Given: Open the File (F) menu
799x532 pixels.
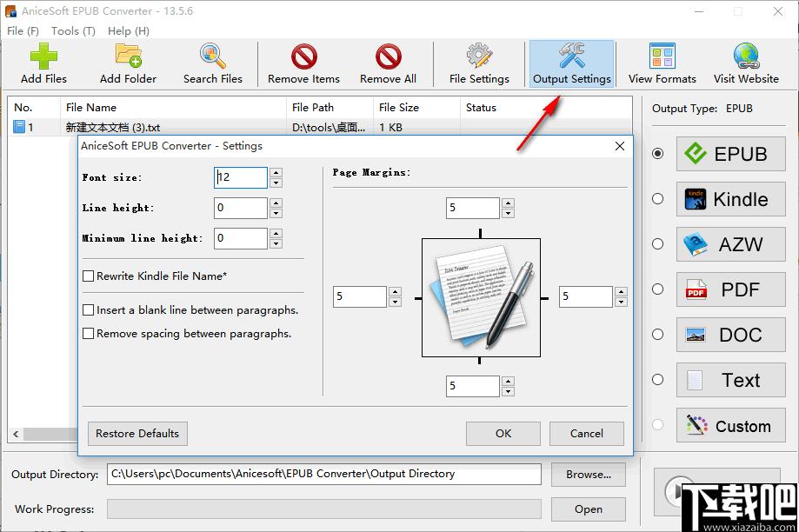Looking at the screenshot, I should [x=23, y=31].
